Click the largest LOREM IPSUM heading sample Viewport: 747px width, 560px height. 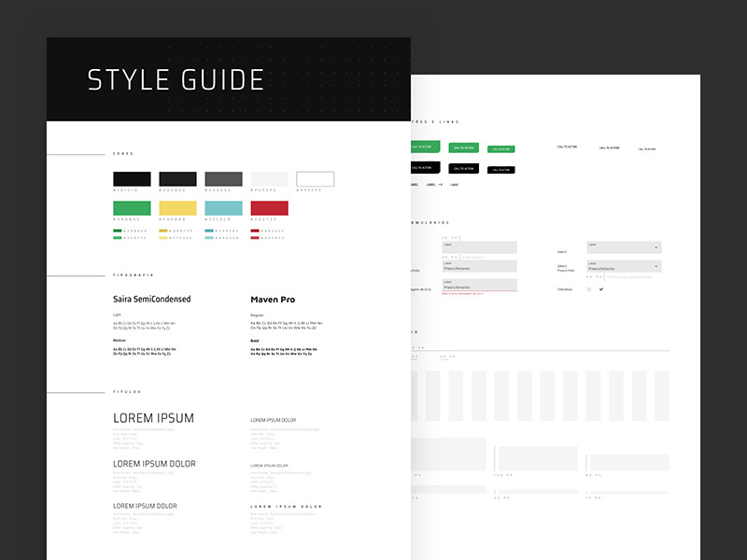(x=153, y=418)
